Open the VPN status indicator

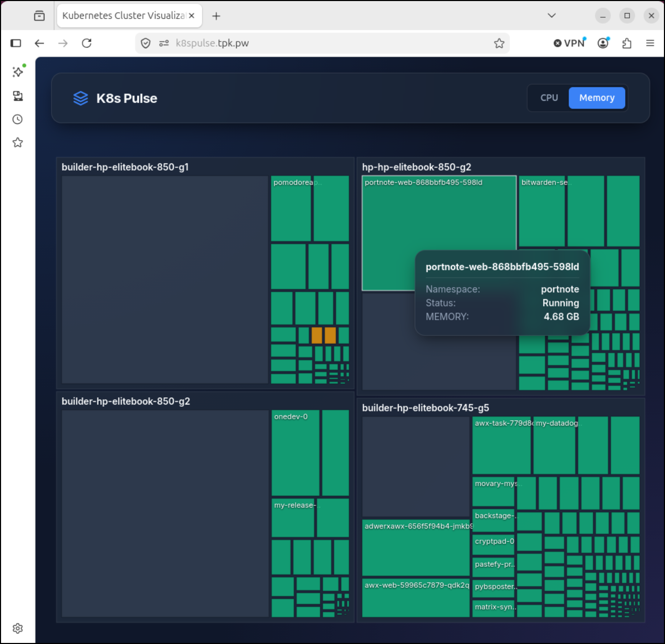click(x=569, y=43)
